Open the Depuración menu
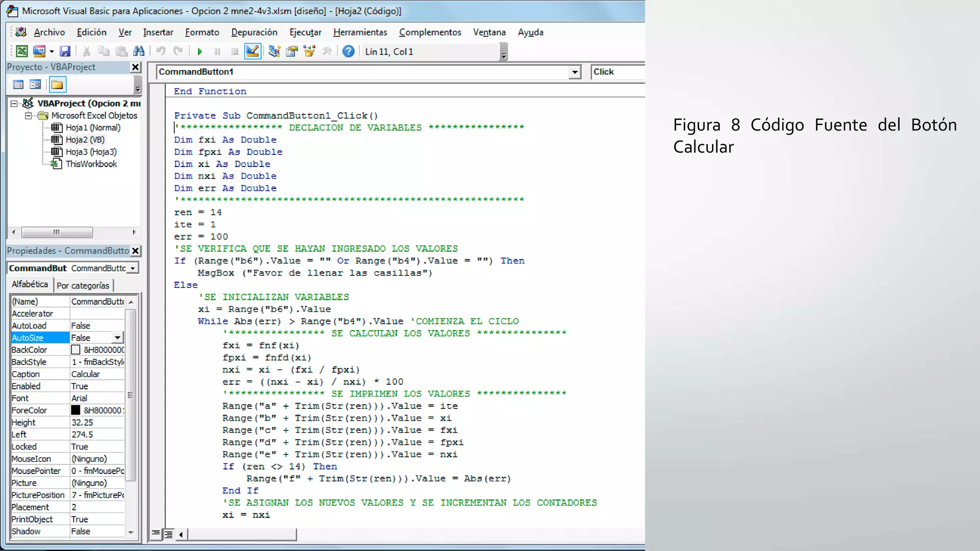The image size is (980, 551). tap(254, 32)
